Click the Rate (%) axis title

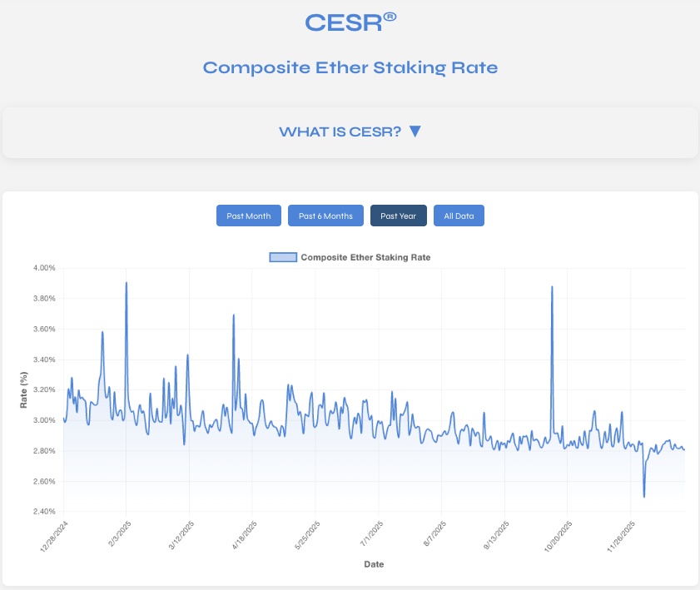tap(24, 389)
